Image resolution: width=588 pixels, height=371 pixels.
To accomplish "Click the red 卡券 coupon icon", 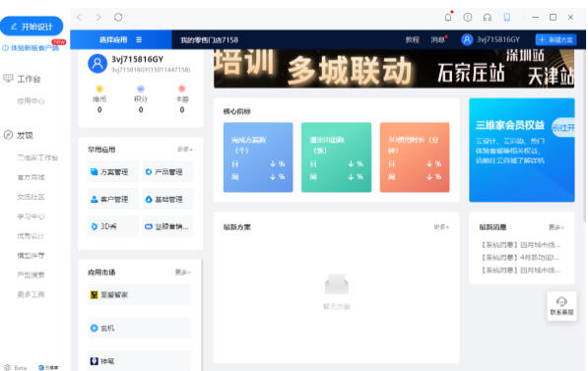I will pos(182,89).
